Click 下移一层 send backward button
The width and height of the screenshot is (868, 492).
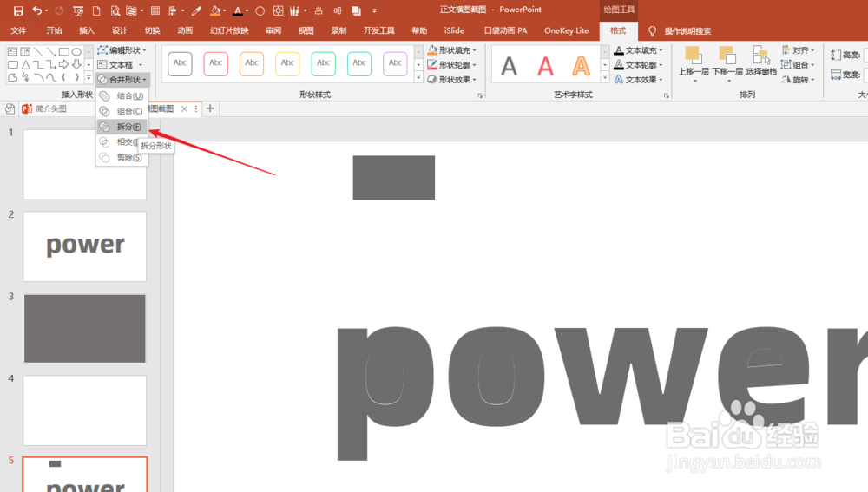pos(727,63)
